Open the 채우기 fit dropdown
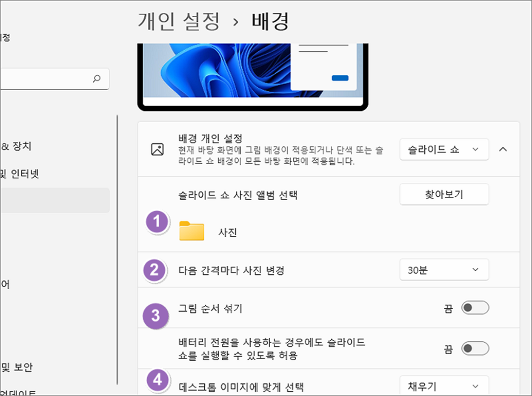 click(x=444, y=386)
